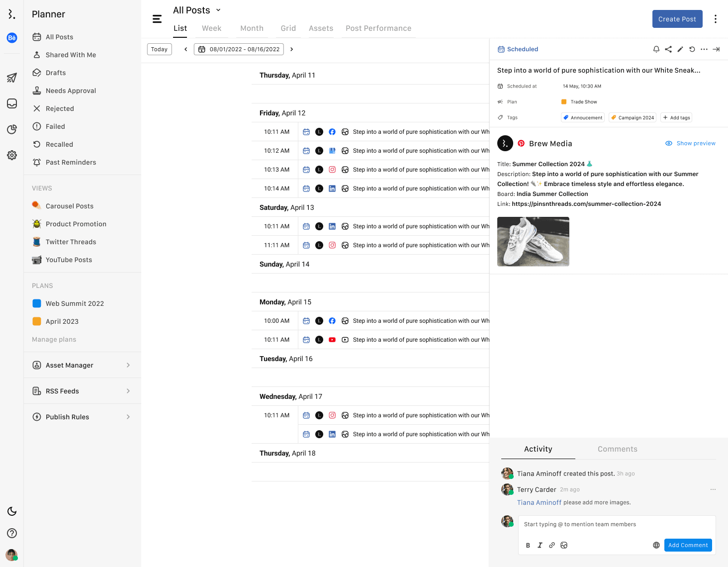
Task: Select the blue Web Summit 2022 plan swatch
Action: [37, 303]
